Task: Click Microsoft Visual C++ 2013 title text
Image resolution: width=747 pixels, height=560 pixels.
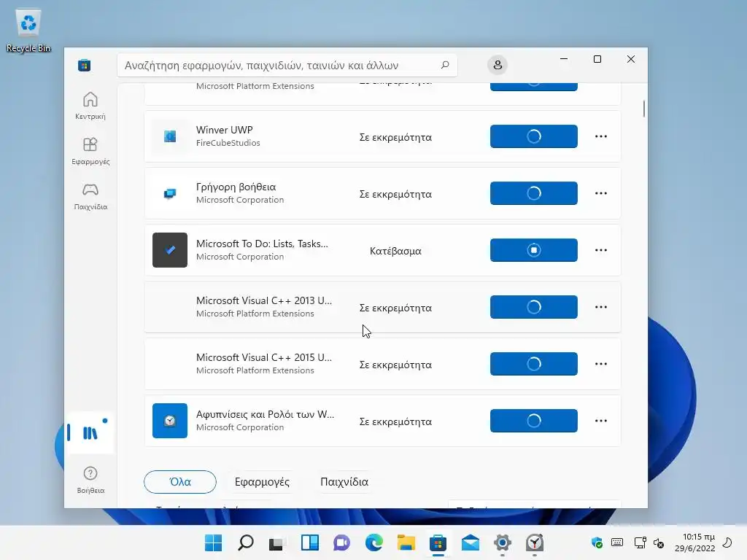Action: 264,300
